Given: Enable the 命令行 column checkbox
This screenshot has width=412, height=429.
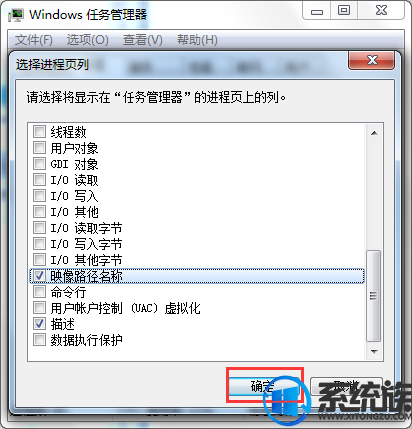Looking at the screenshot, I should pos(39,292).
